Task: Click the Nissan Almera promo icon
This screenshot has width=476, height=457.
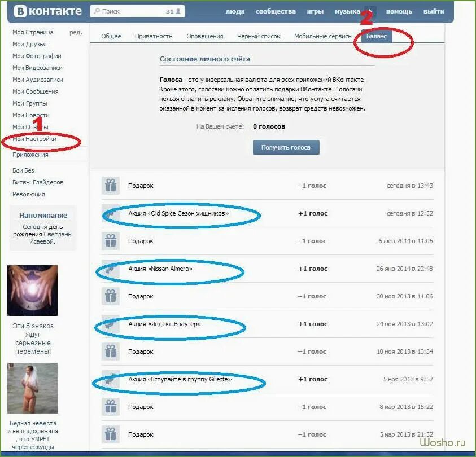Action: pyautogui.click(x=111, y=269)
